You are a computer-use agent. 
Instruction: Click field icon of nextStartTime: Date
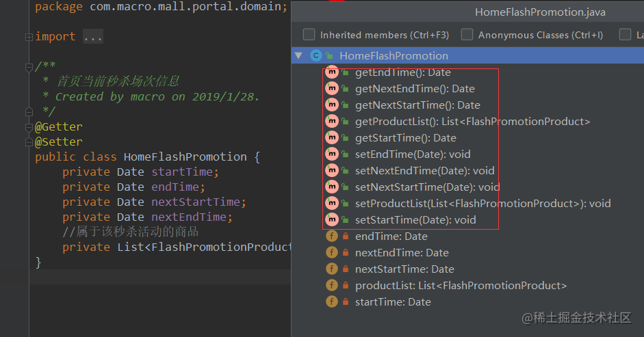point(331,269)
